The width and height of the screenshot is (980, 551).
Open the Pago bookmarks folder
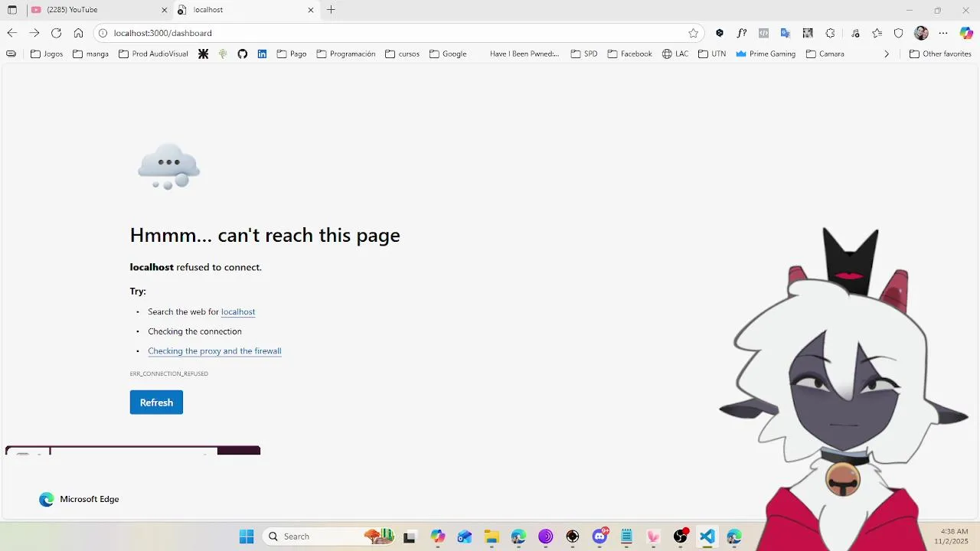pos(292,54)
